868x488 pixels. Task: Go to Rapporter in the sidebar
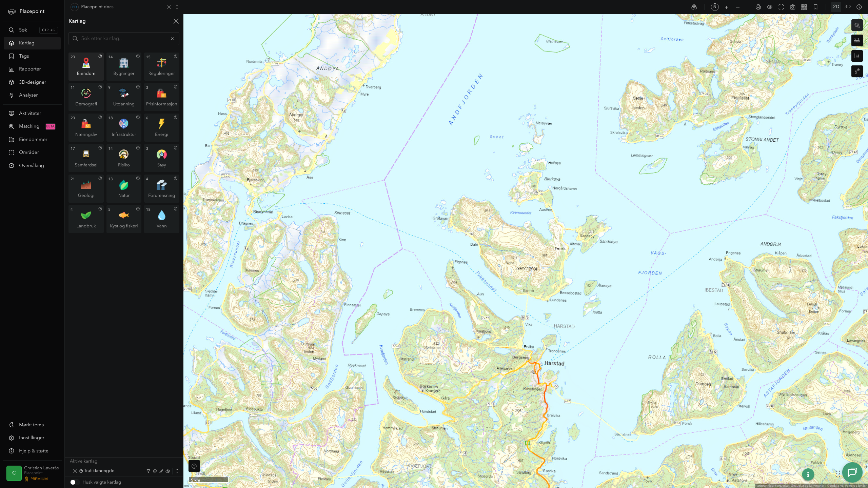coord(32,69)
